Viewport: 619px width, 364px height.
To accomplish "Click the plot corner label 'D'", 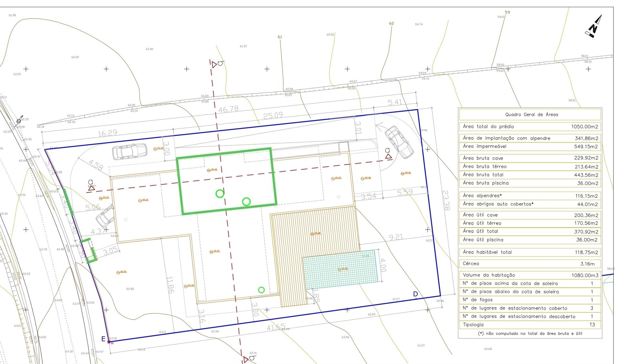I will point(415,294).
